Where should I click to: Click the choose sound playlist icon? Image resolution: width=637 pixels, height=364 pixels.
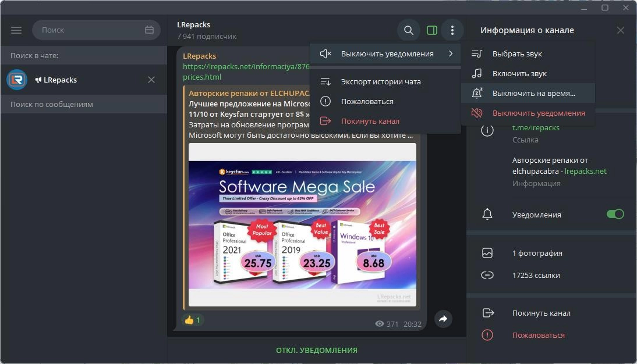coord(476,53)
